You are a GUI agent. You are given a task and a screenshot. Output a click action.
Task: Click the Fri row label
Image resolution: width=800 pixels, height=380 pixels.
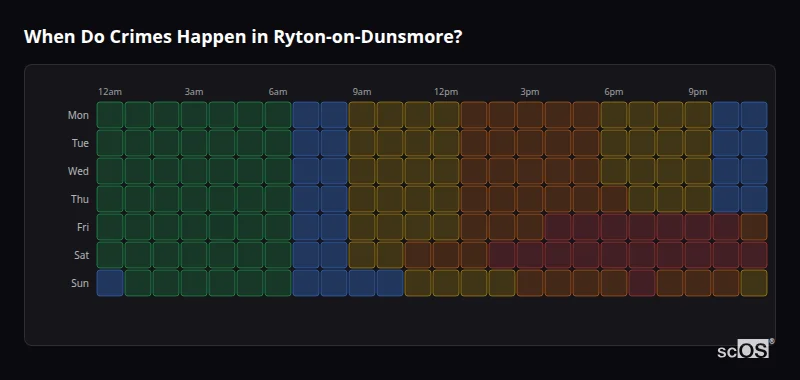pyautogui.click(x=83, y=227)
